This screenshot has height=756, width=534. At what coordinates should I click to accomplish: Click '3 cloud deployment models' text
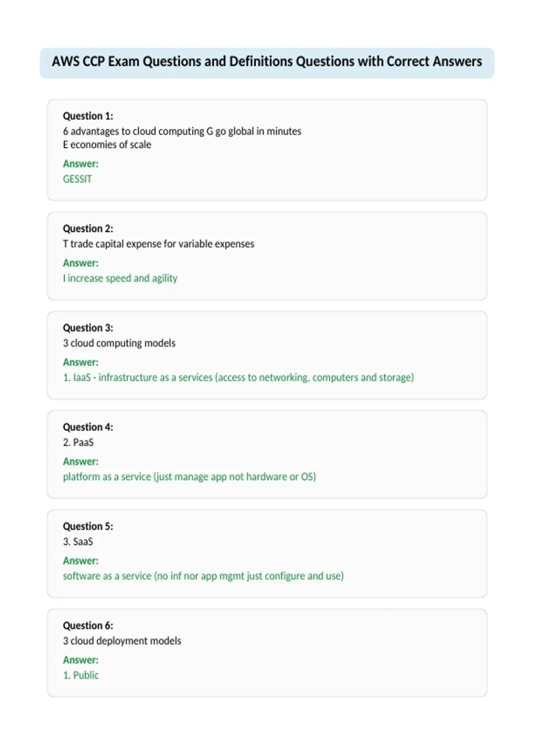pyautogui.click(x=122, y=641)
